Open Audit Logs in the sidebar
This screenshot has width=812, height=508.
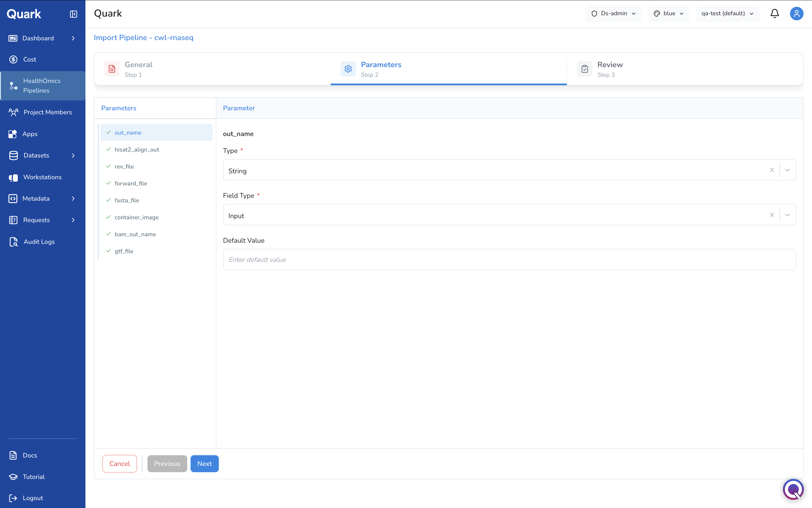click(43, 242)
